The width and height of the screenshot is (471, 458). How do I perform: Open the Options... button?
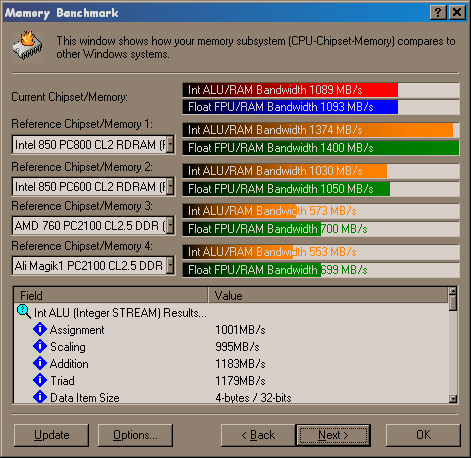(x=135, y=435)
